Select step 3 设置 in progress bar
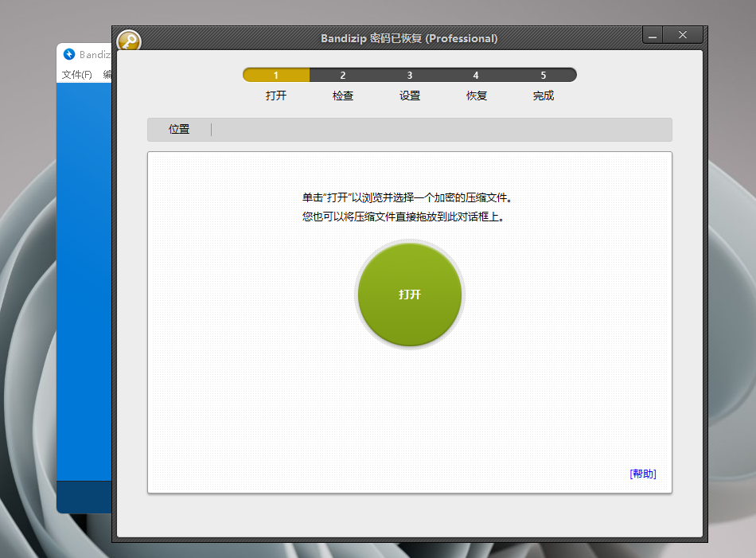 (x=409, y=76)
